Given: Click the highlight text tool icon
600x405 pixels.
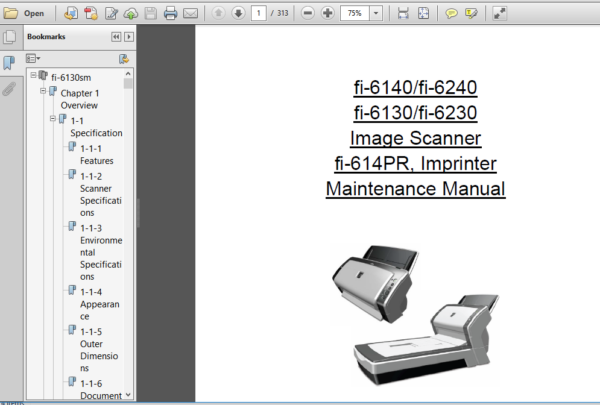Looking at the screenshot, I should (471, 14).
